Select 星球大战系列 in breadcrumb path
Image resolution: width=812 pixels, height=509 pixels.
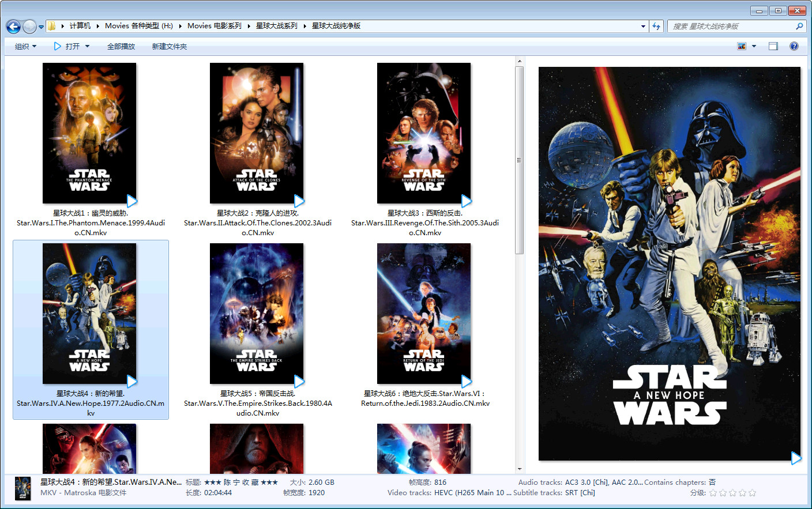(x=276, y=26)
